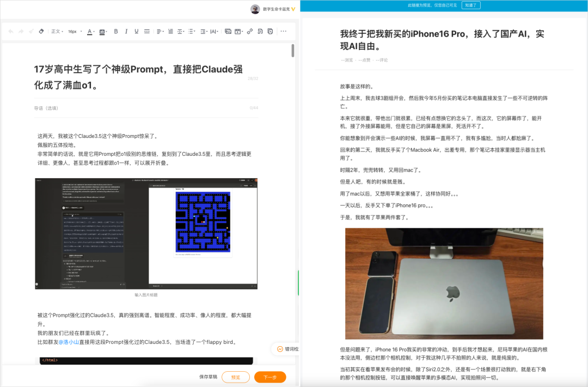Click the article title starting 17岁高中生
This screenshot has width=588, height=387.
139,77
